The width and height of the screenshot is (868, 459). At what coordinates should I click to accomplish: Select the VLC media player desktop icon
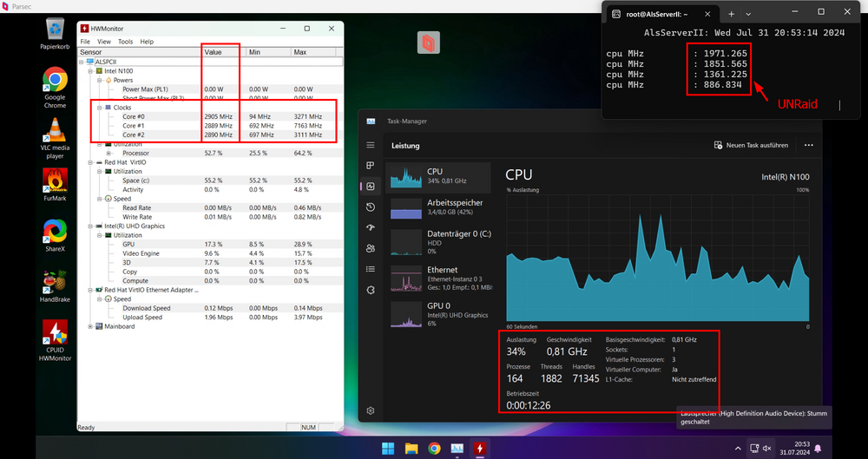(x=55, y=139)
